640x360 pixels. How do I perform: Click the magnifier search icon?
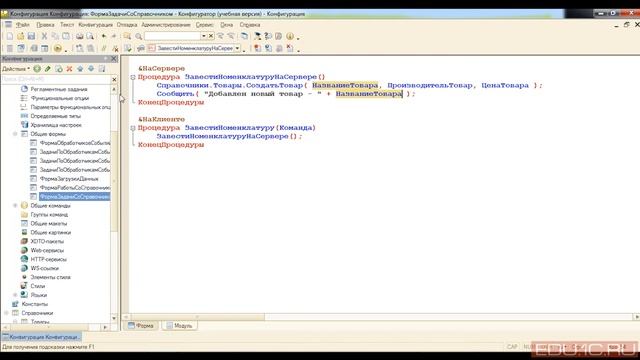pos(138,36)
